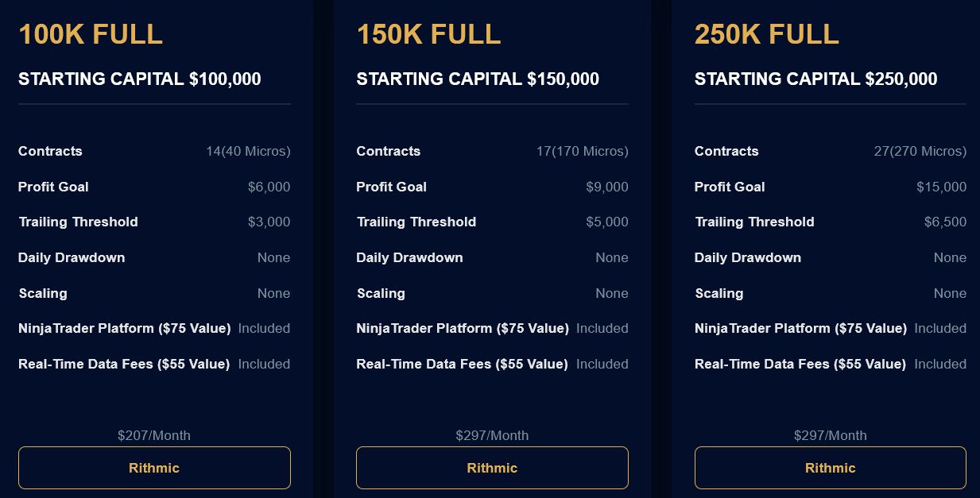The height and width of the screenshot is (498, 980).
Task: Click the Rithmic button under 100K FULL plan
Action: click(154, 468)
